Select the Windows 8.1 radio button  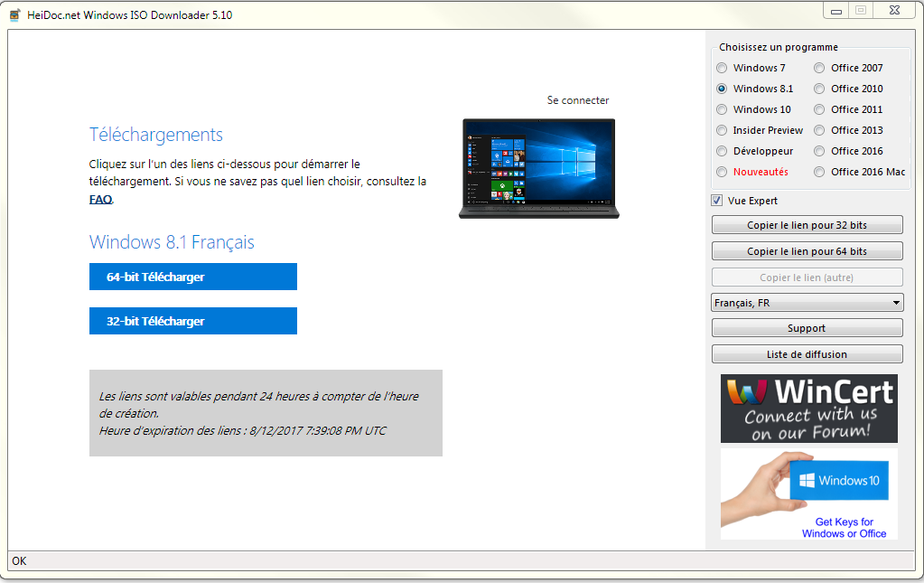tap(722, 89)
